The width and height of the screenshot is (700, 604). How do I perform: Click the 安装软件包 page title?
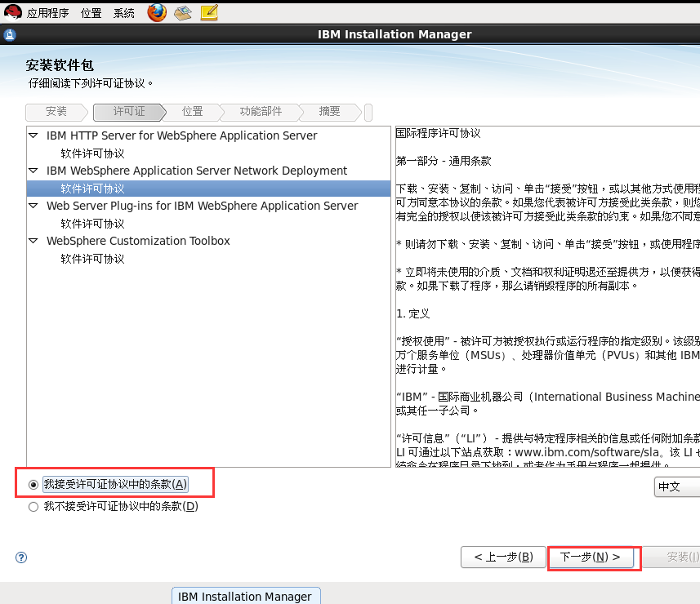point(60,65)
